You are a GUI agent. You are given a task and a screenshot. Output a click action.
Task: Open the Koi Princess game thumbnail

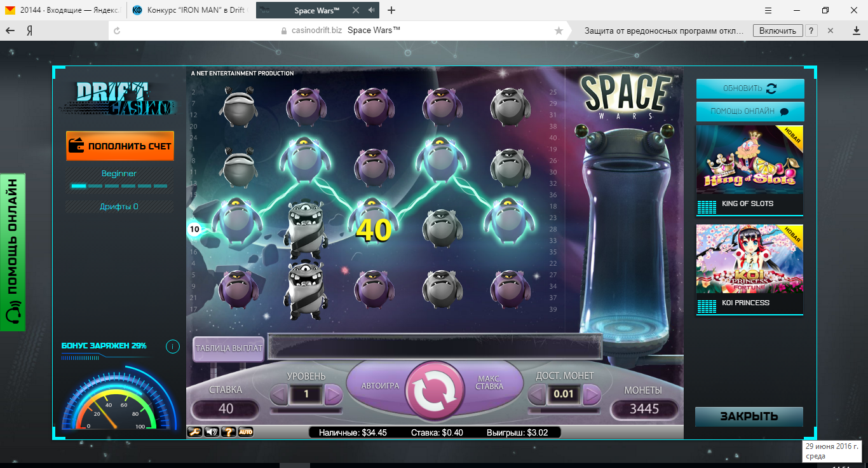click(x=750, y=269)
